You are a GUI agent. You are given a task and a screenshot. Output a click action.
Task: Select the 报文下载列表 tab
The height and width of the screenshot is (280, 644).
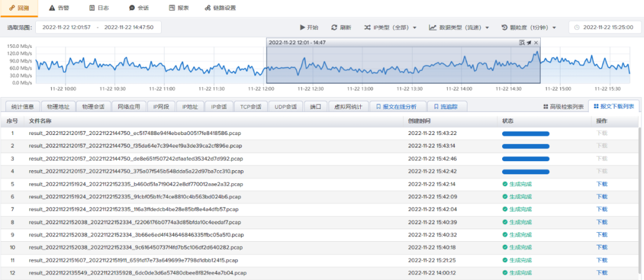[614, 106]
